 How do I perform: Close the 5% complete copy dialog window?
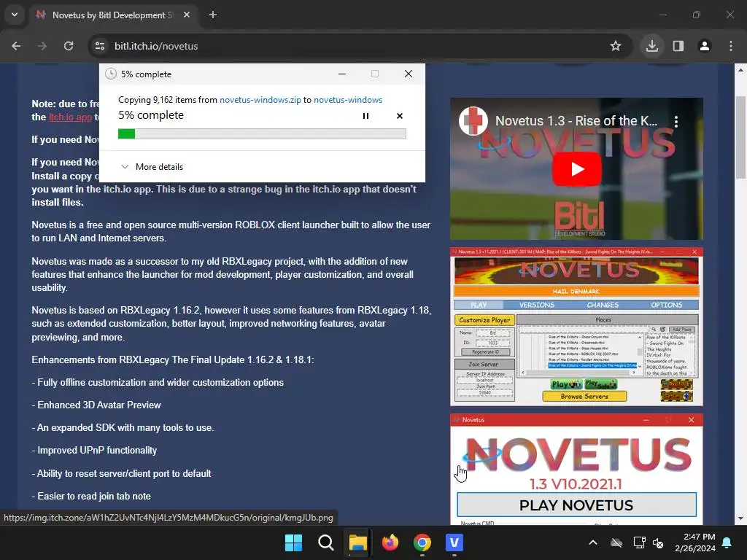[409, 74]
